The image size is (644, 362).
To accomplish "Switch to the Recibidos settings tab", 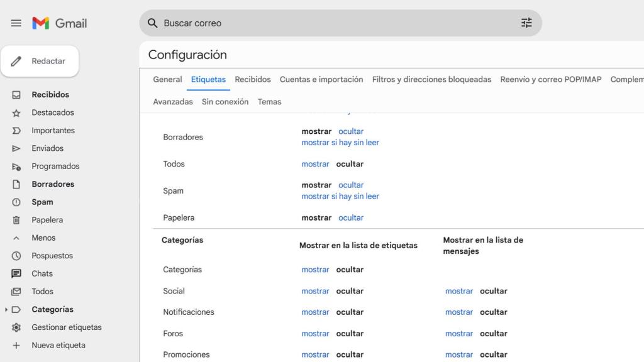I will [253, 80].
